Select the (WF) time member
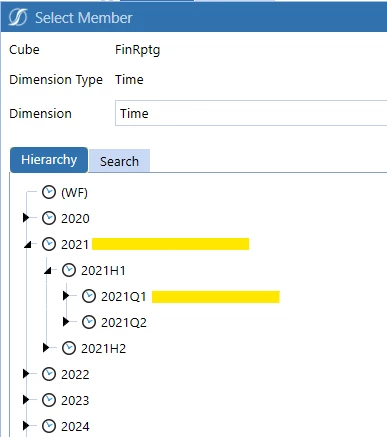The width and height of the screenshot is (387, 437). (74, 193)
